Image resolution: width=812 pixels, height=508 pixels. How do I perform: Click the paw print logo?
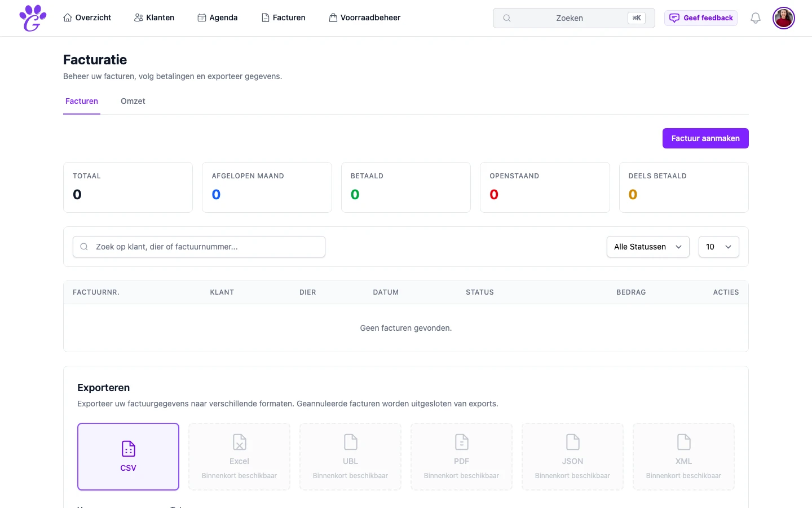point(33,18)
